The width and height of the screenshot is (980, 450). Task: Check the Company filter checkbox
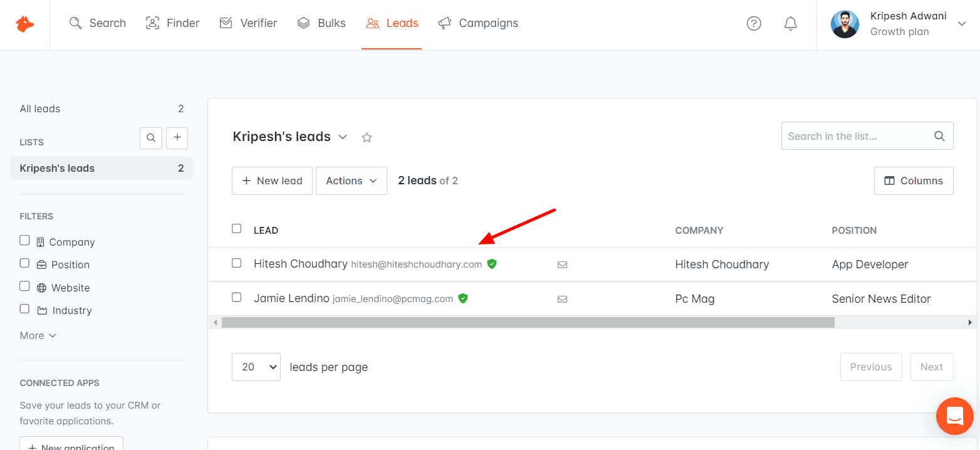pos(24,241)
